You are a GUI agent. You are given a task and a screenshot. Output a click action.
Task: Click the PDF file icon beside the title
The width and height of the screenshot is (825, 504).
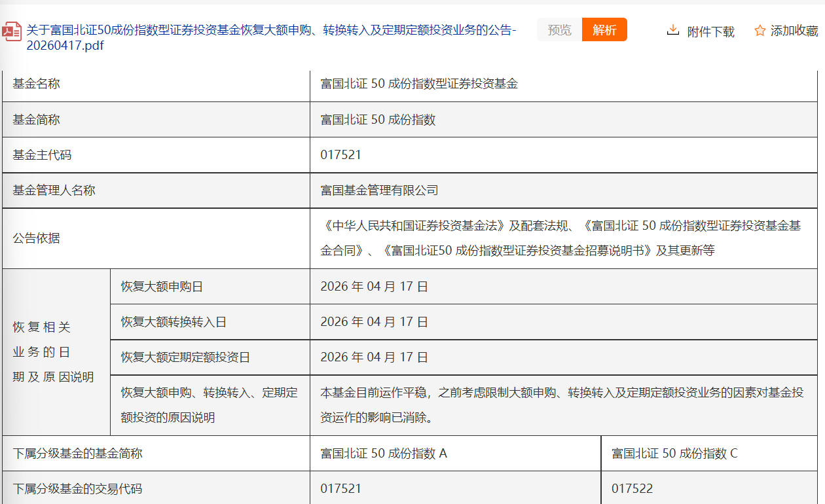[x=11, y=31]
